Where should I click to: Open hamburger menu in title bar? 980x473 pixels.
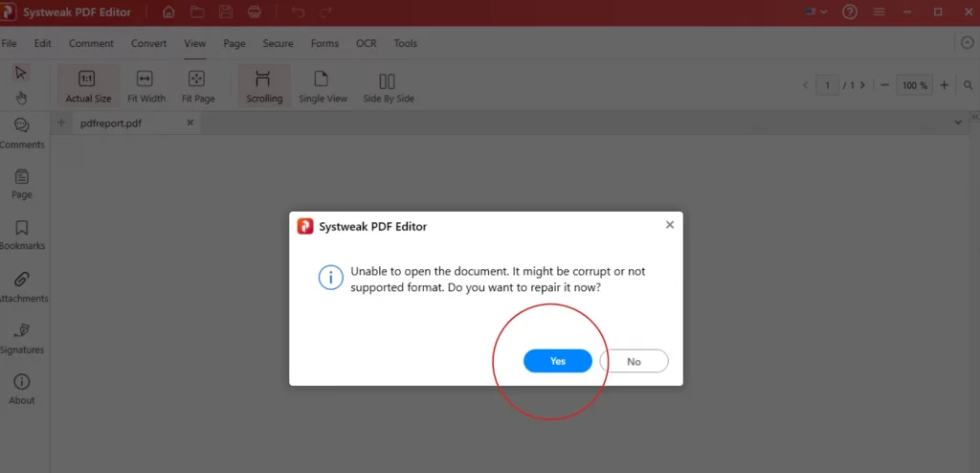(x=879, y=11)
